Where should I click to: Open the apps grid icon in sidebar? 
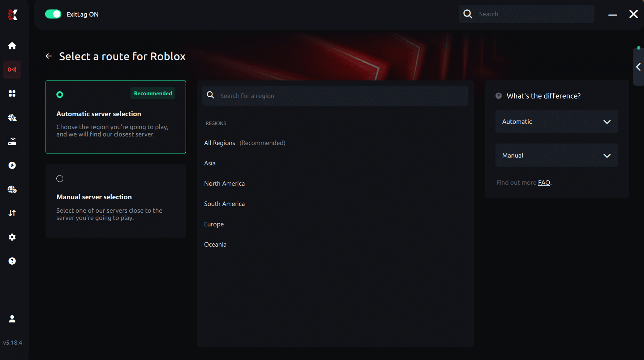pos(12,94)
